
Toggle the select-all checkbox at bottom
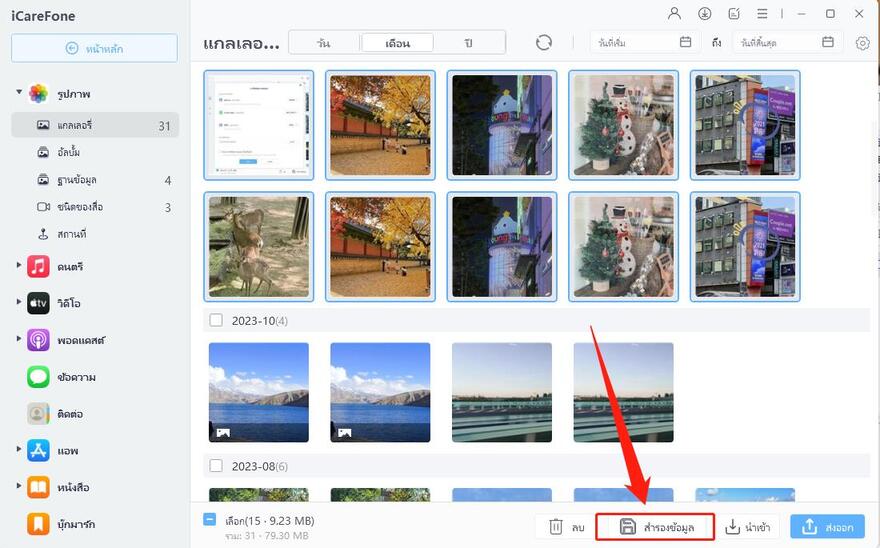(209, 520)
